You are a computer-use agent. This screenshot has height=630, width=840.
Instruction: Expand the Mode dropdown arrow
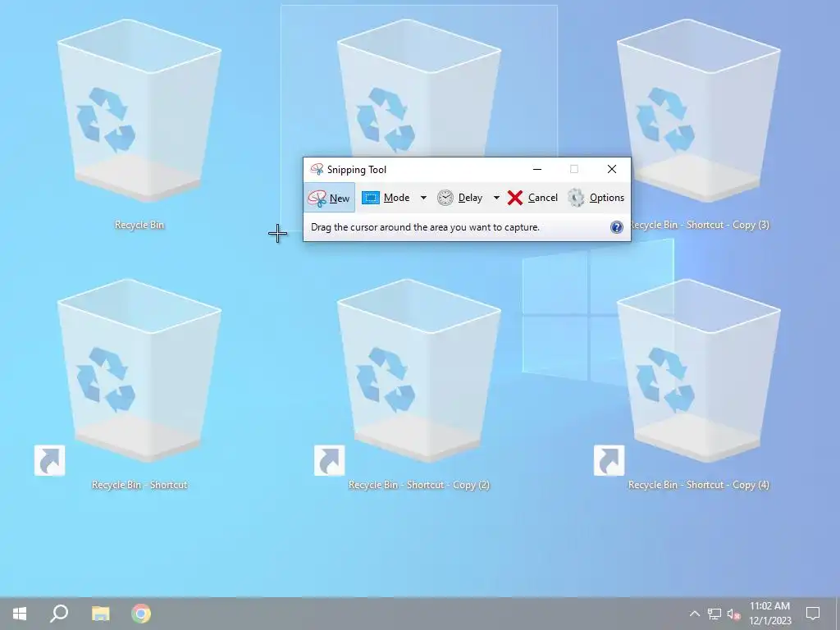point(423,198)
